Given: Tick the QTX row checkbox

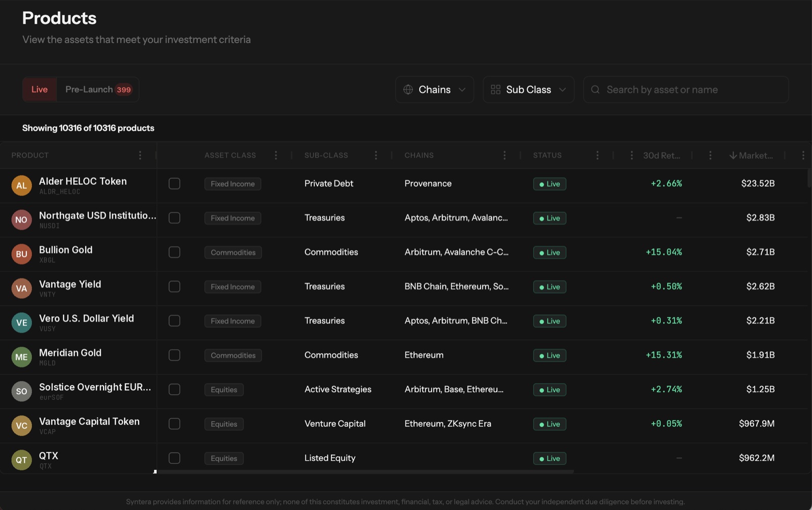Looking at the screenshot, I should 174,458.
